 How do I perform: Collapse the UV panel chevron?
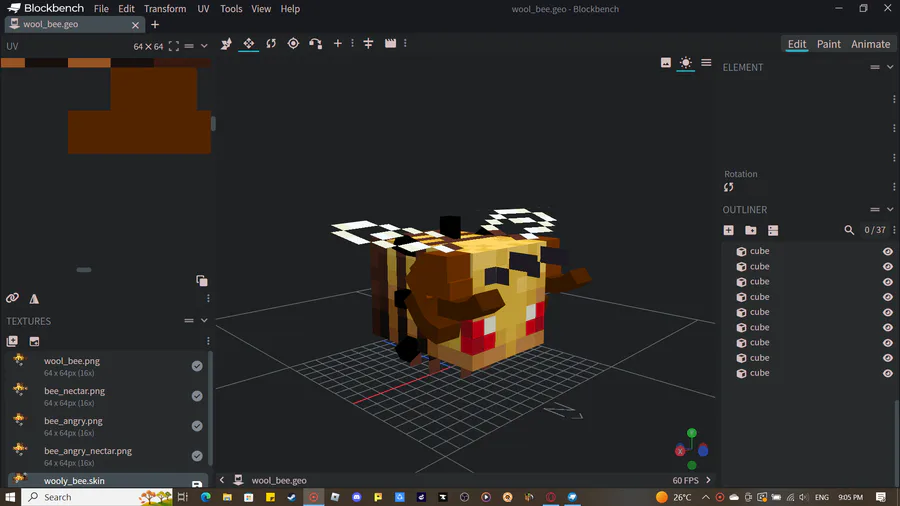(204, 46)
